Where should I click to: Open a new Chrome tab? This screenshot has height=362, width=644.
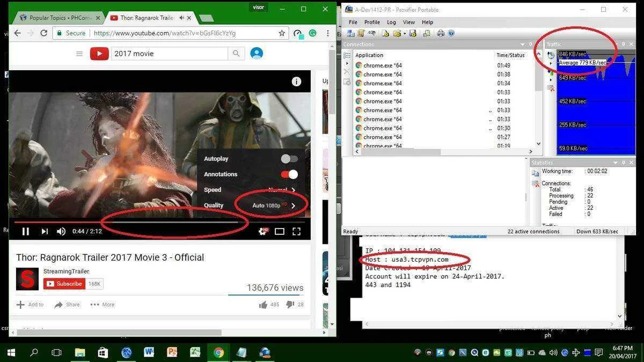pyautogui.click(x=206, y=18)
